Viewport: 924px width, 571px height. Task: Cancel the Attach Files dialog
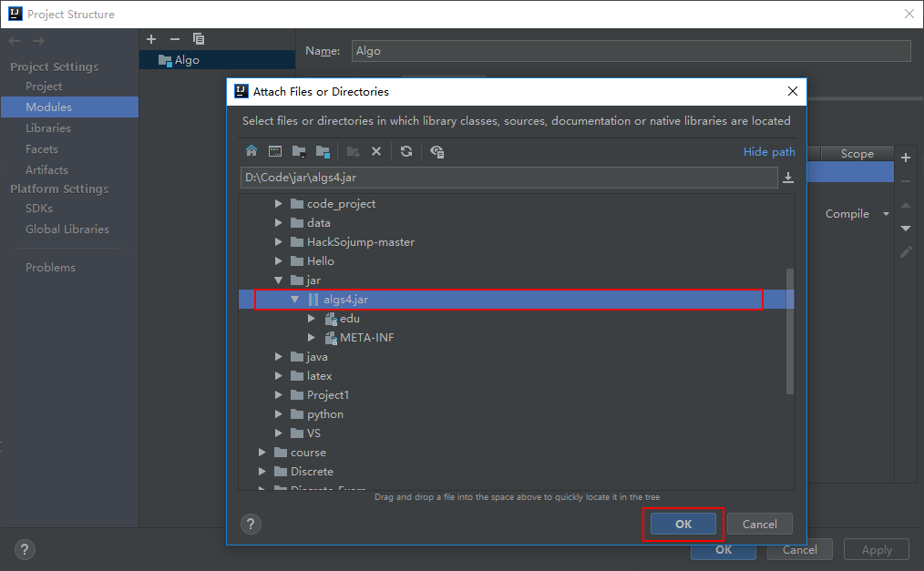click(759, 524)
